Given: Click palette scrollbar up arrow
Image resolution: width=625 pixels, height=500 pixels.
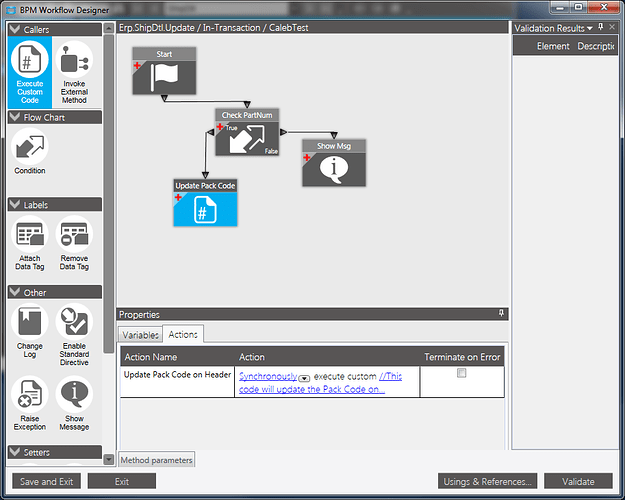Looking at the screenshot, I should click(109, 28).
